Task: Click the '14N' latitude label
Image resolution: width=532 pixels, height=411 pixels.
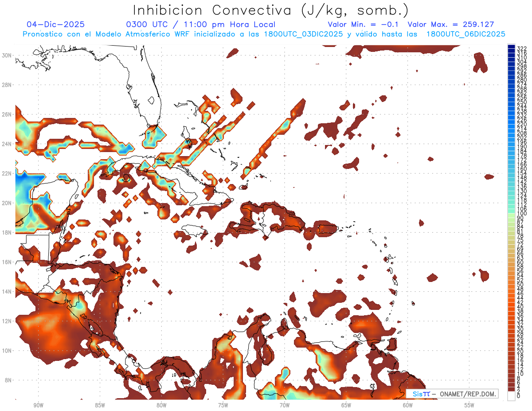Action: (x=6, y=292)
